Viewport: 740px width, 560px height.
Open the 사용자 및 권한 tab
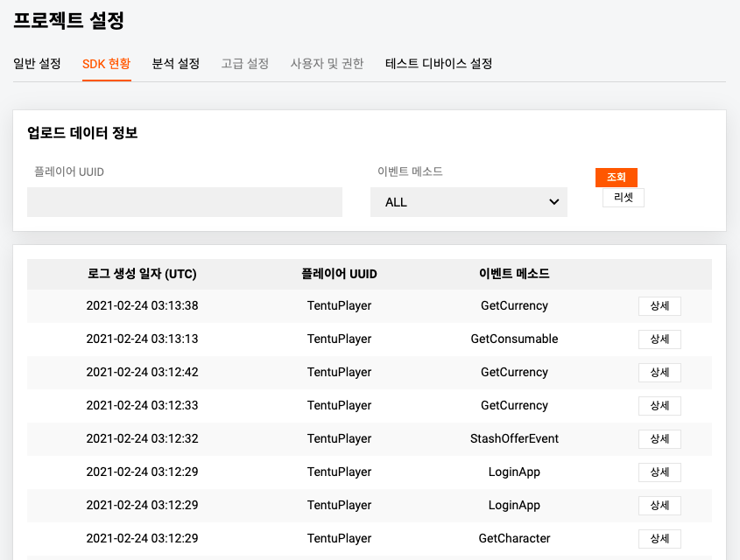click(x=327, y=64)
